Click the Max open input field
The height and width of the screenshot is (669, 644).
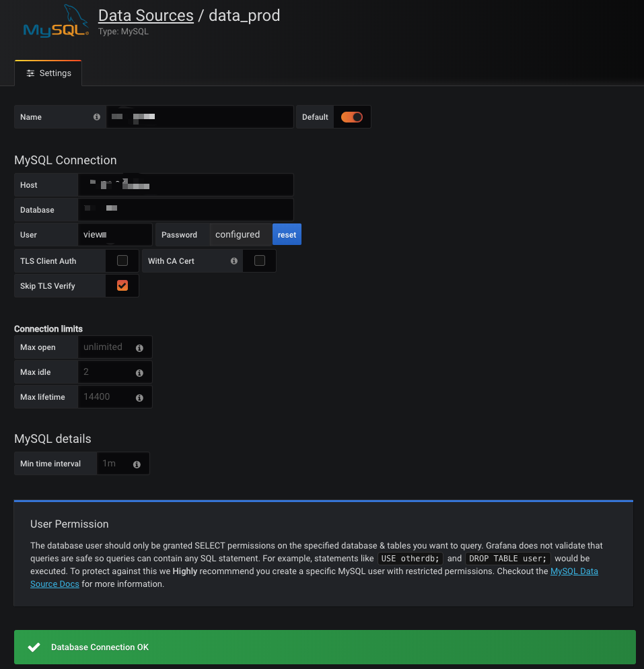tap(115, 347)
